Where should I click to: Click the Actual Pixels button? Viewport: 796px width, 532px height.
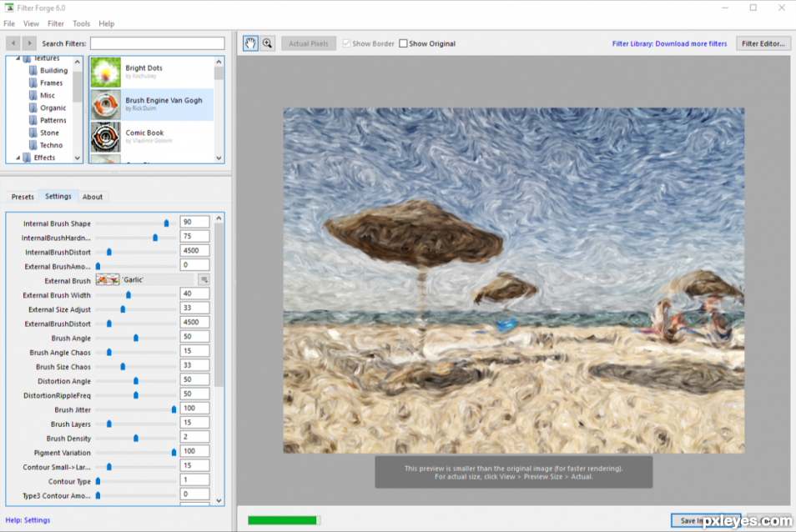click(309, 43)
